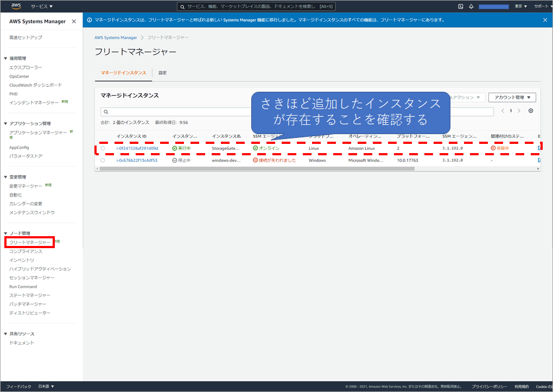Open ハイブリッドアクティベーション in the sidebar

coord(40,269)
